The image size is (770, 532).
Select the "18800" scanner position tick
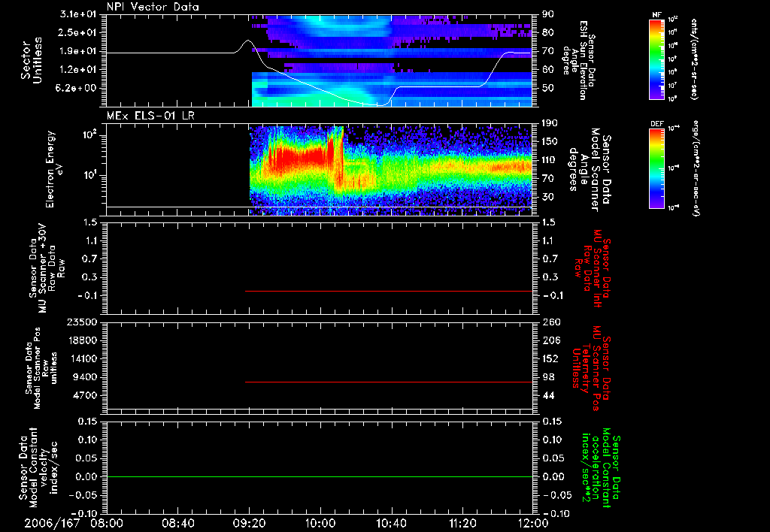pyautogui.click(x=82, y=340)
